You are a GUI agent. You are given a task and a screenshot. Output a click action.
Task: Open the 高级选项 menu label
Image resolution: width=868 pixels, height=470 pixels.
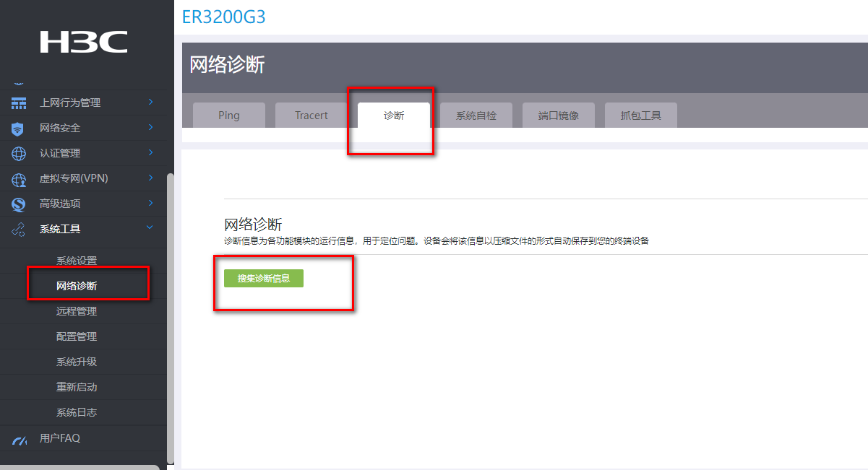60,204
